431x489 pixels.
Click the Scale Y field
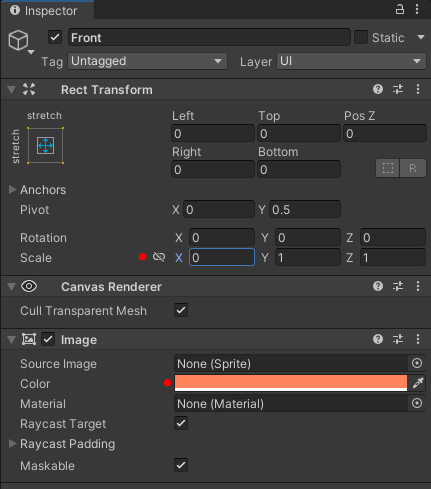pos(308,257)
